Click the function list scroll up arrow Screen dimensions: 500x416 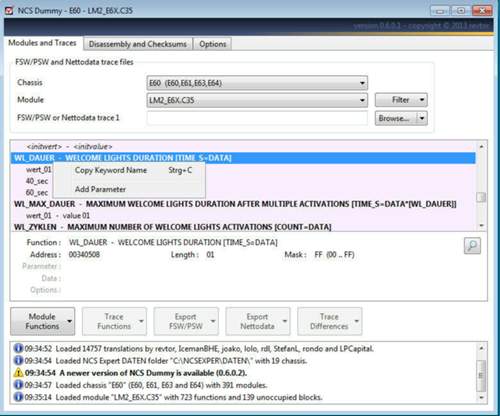[x=481, y=146]
